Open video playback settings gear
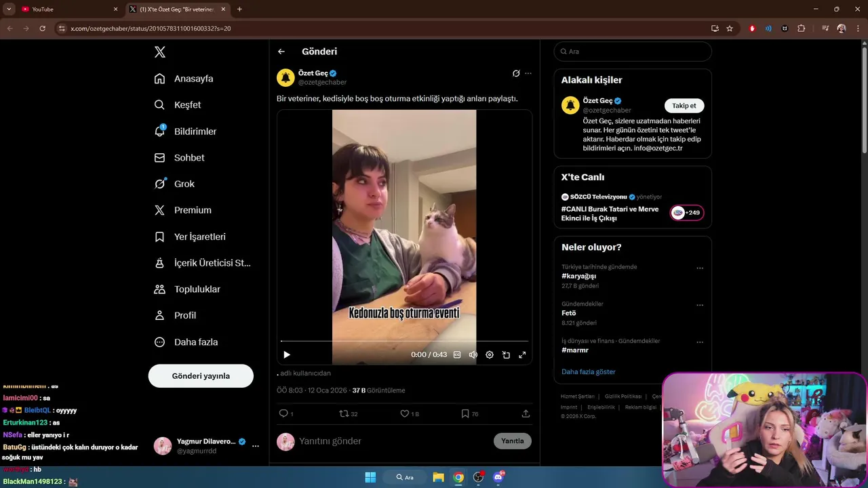Image resolution: width=868 pixels, height=488 pixels. coord(490,354)
